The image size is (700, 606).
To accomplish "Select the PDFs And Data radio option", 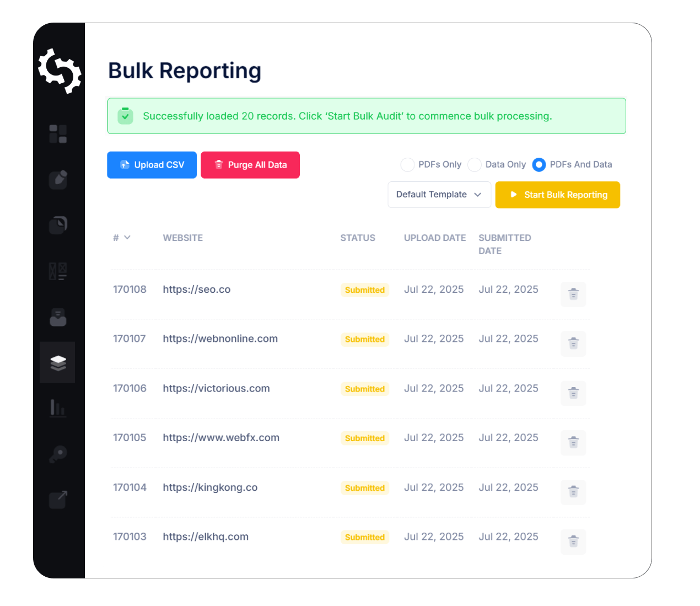I will [x=539, y=165].
